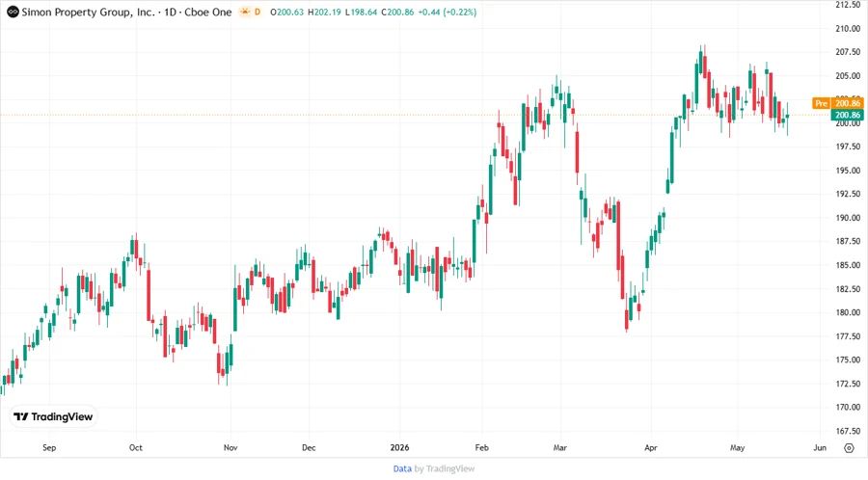This screenshot has height=480, width=868.
Task: Click the 2026 label on time axis
Action: pyautogui.click(x=399, y=448)
